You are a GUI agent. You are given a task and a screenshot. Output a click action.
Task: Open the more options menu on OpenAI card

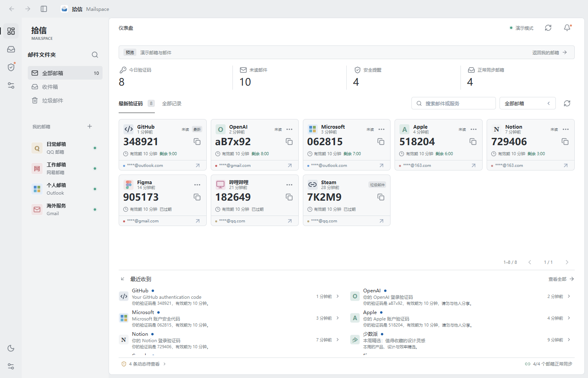tap(290, 129)
